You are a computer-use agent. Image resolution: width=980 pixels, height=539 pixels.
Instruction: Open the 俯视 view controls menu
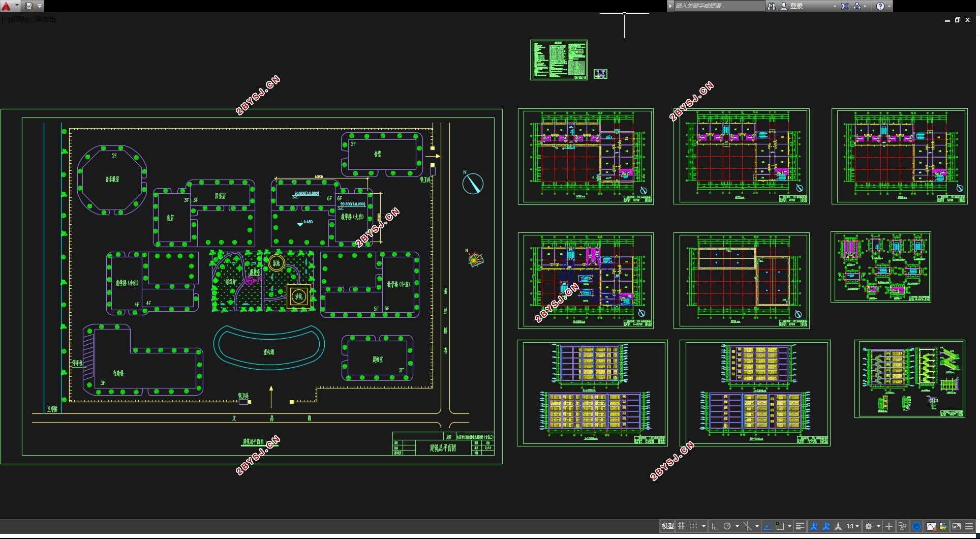(x=18, y=19)
